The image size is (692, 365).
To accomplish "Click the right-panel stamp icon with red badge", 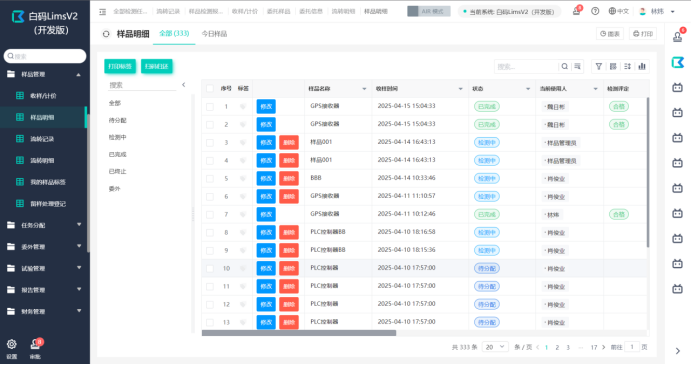I will click(x=678, y=37).
